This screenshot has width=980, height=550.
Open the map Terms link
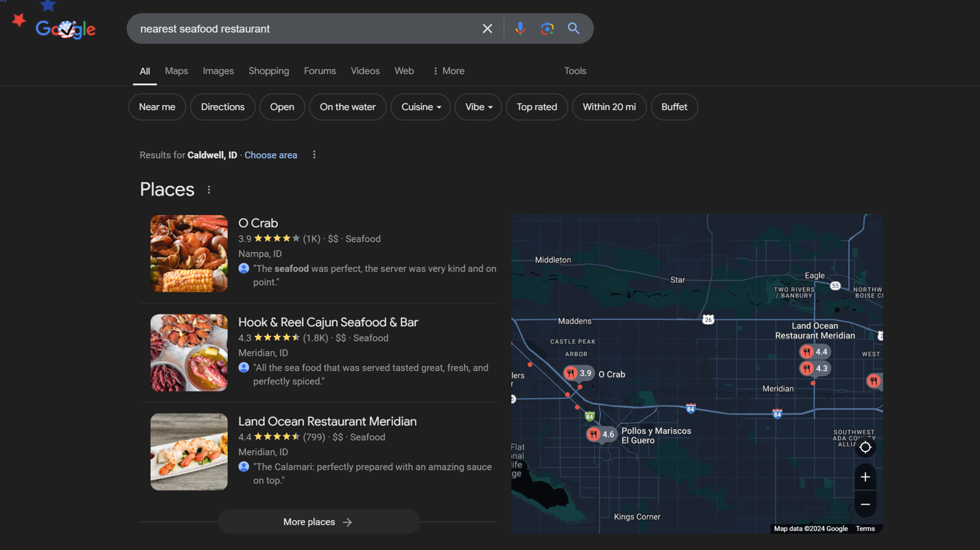(x=865, y=529)
